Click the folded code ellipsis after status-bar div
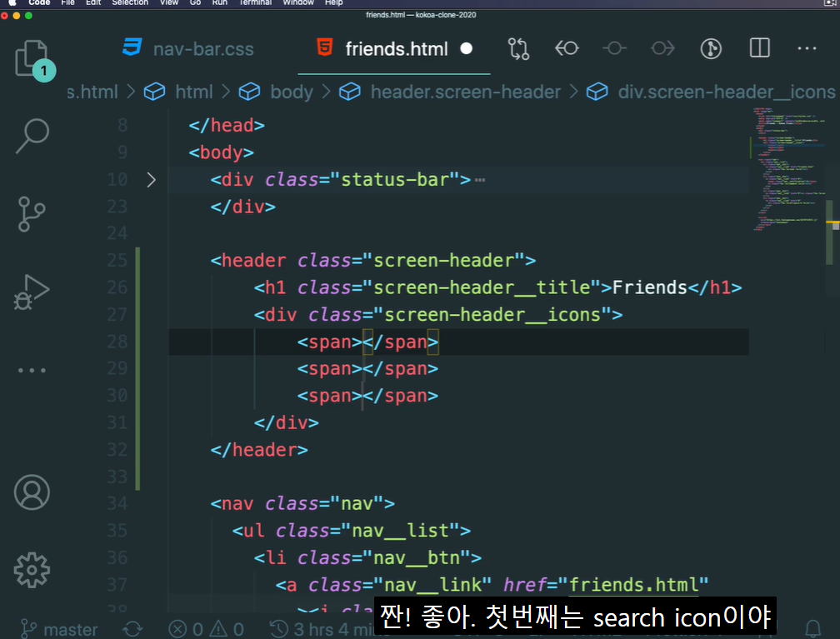This screenshot has height=639, width=840. [480, 179]
